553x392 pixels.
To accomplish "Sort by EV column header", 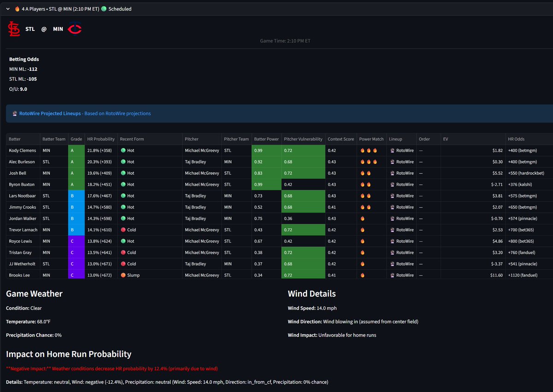I will click(x=473, y=139).
